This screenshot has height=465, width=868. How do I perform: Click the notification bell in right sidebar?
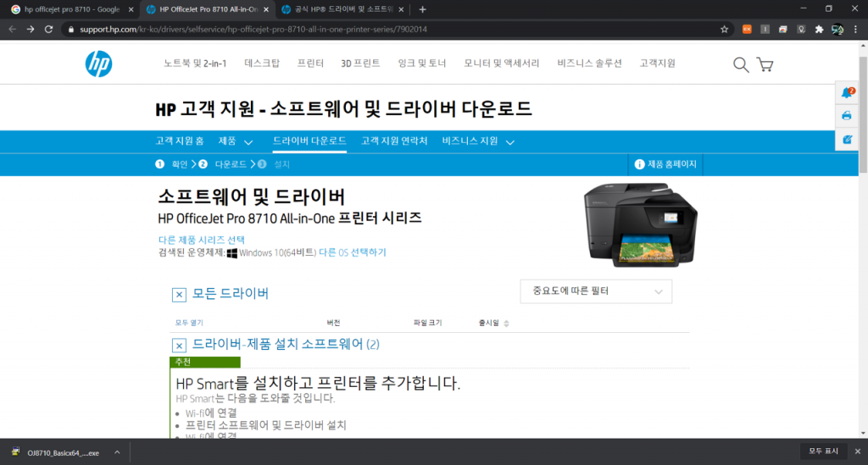pos(847,92)
